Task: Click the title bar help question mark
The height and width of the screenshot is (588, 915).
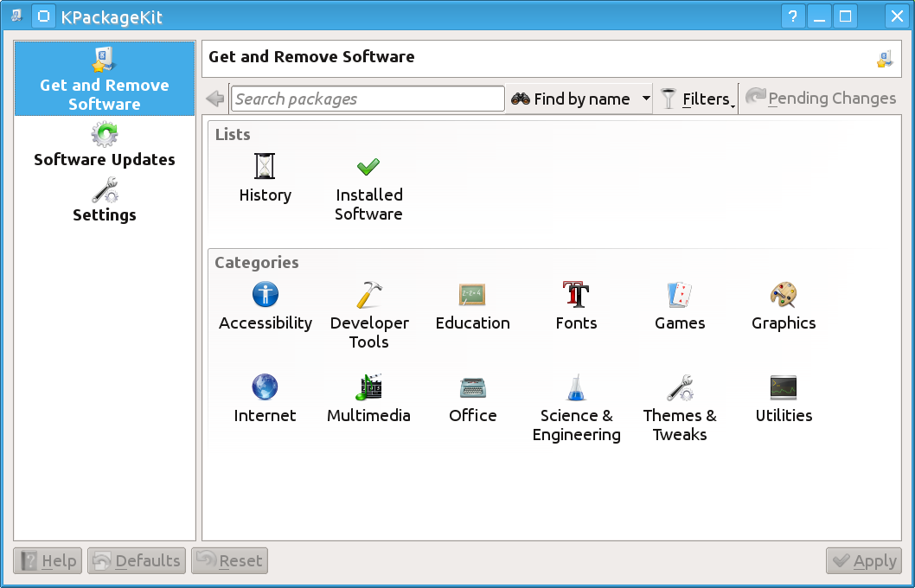Action: (792, 16)
